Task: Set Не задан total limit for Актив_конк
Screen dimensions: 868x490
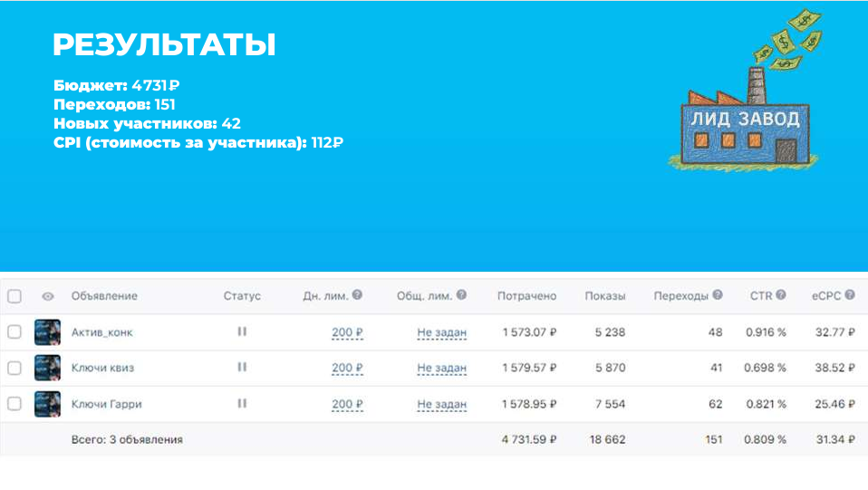Action: pyautogui.click(x=442, y=332)
